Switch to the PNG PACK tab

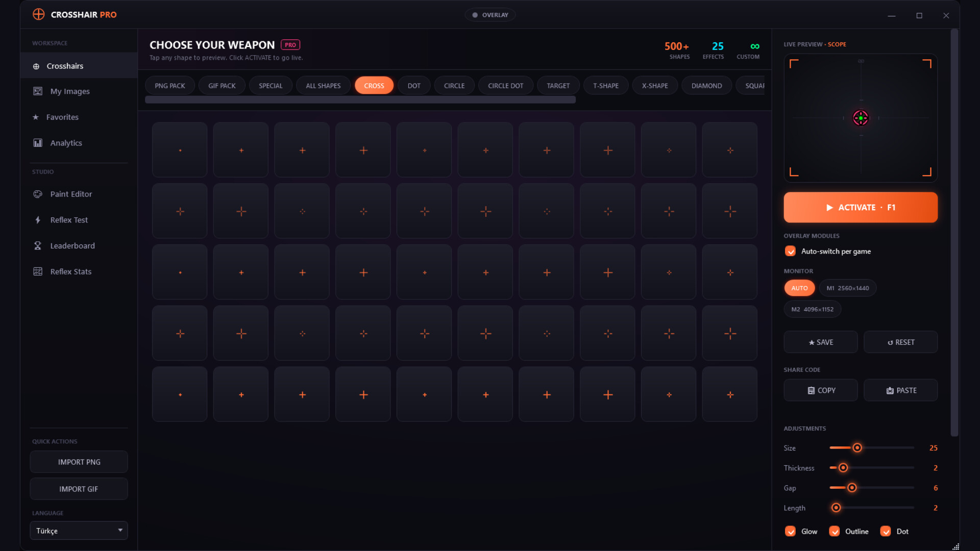170,86
